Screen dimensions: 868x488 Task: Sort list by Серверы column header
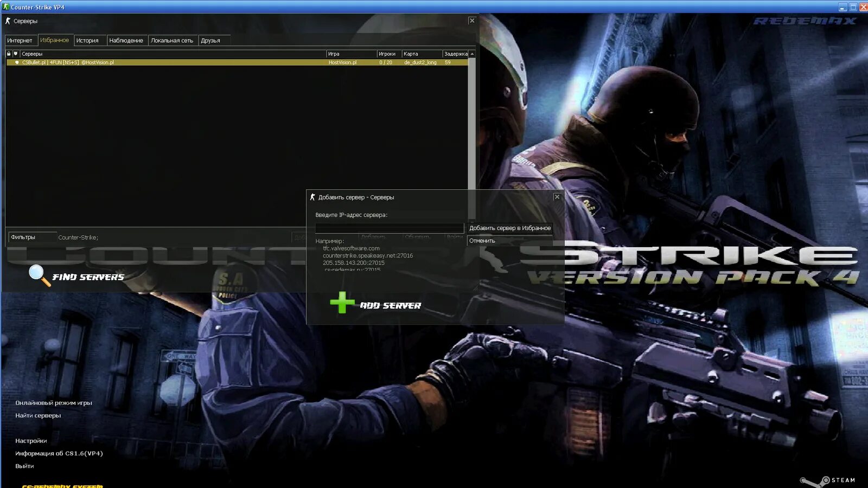[173, 54]
